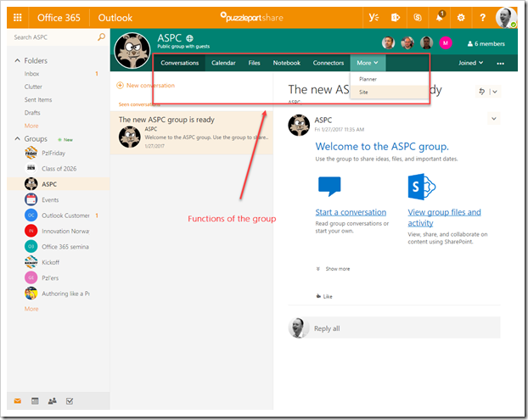Select ASPC group in sidebar

59,184
